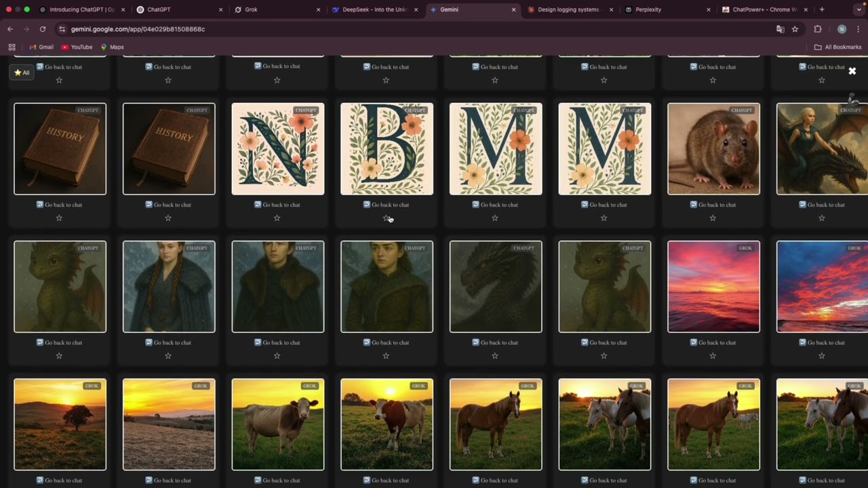Open the brown rat thumbnail
The image size is (868, 488).
click(713, 149)
